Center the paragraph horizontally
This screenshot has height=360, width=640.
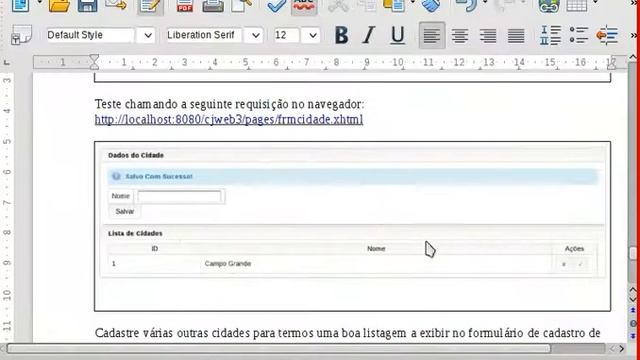pos(460,36)
